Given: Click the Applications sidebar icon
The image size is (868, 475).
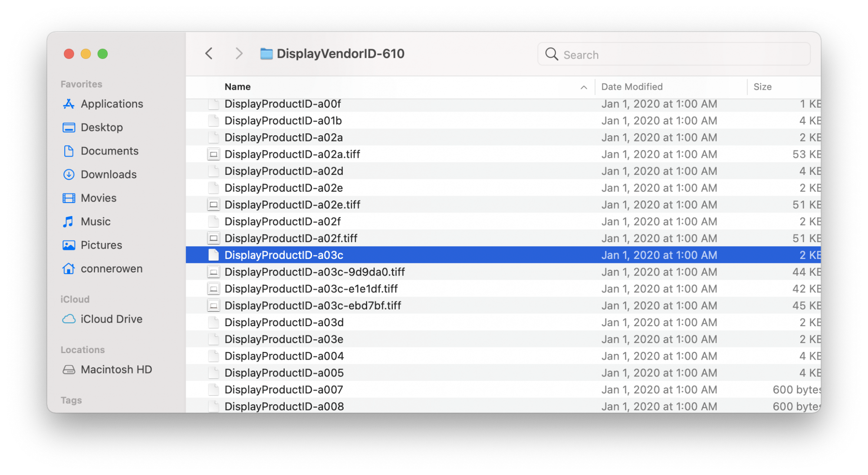Looking at the screenshot, I should 69,104.
